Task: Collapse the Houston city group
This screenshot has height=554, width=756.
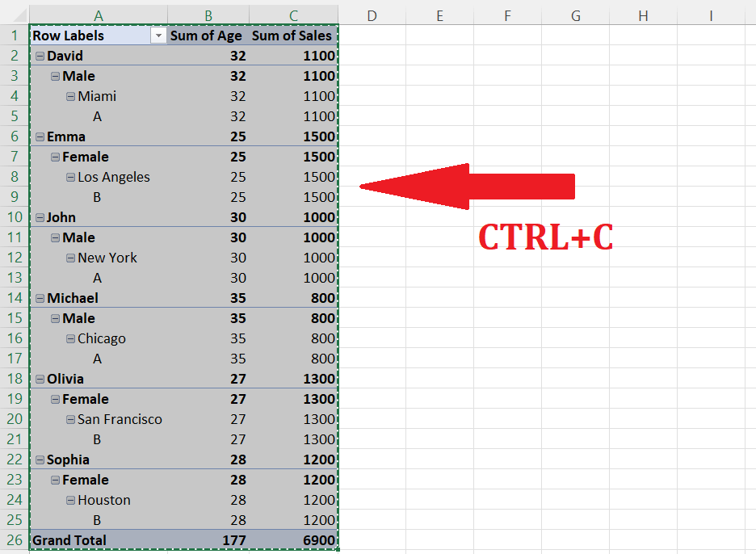Action: tap(69, 499)
